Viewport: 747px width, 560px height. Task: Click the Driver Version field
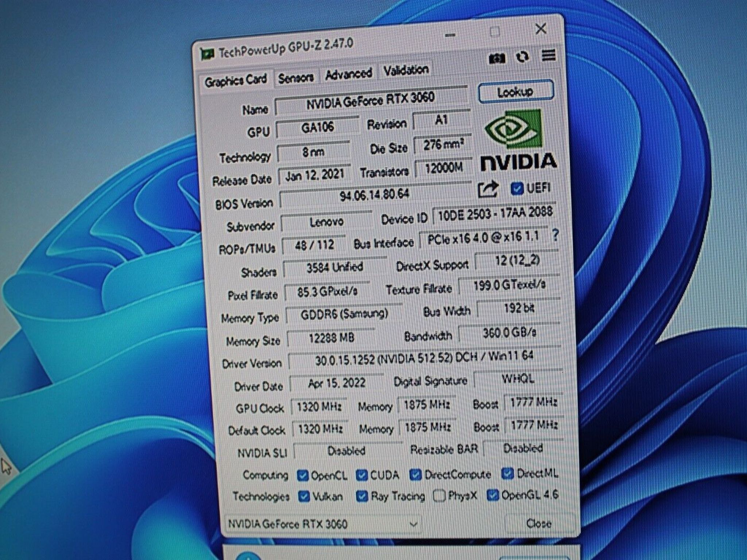424,358
